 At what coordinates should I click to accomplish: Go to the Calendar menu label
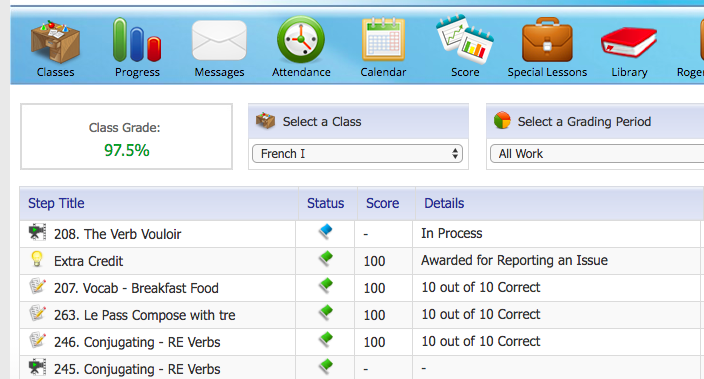[383, 72]
